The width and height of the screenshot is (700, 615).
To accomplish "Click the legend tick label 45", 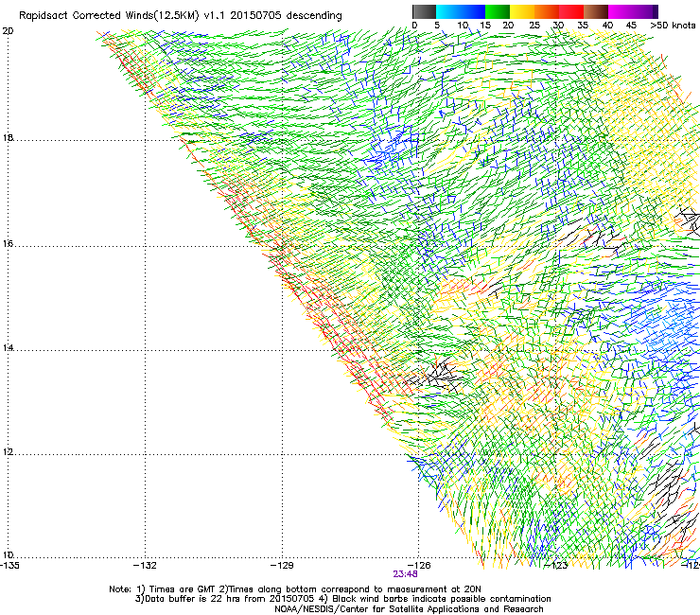I will [x=631, y=25].
